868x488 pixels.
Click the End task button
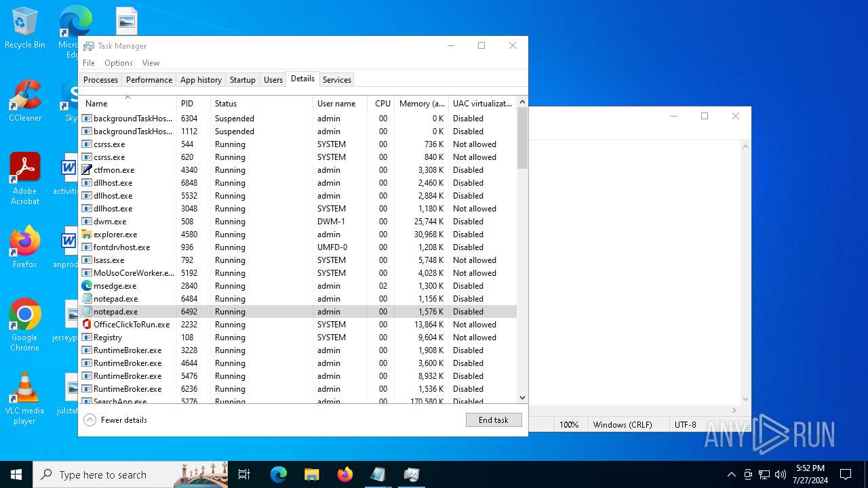tap(494, 420)
